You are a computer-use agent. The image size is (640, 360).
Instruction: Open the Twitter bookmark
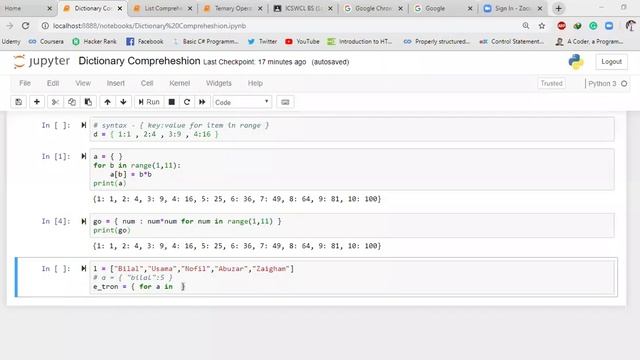[x=262, y=41]
